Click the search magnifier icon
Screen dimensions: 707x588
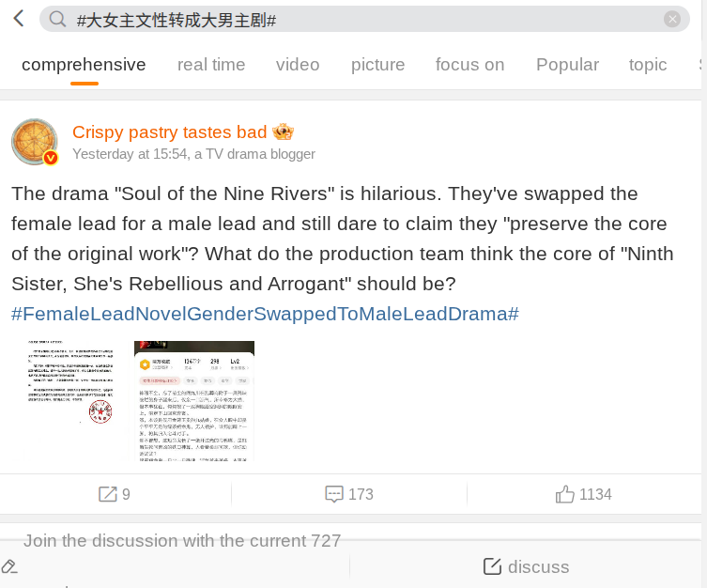pyautogui.click(x=57, y=19)
